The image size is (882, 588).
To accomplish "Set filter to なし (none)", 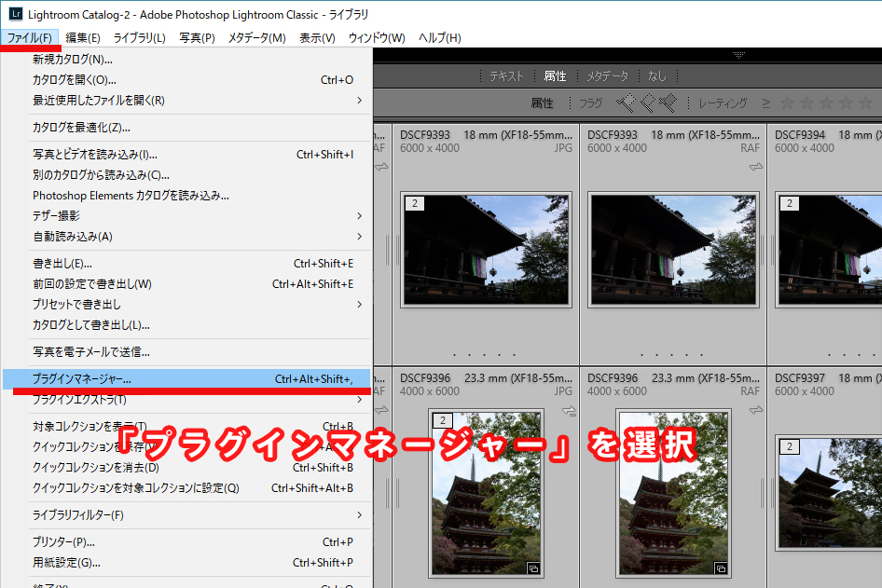I will (657, 76).
